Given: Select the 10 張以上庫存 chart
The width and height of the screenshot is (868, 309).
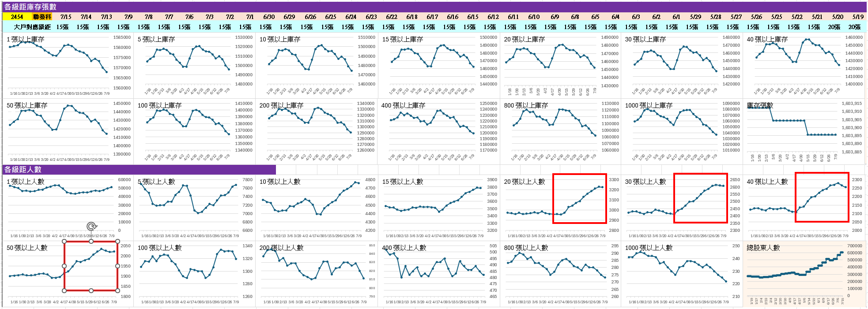Looking at the screenshot, I should (x=317, y=65).
